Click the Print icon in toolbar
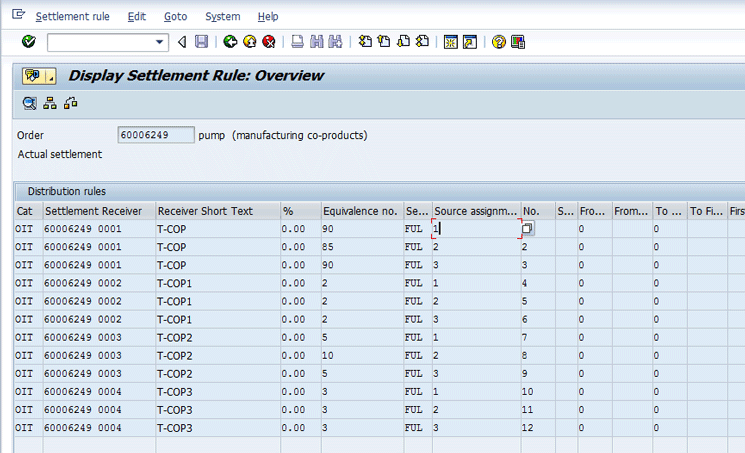This screenshot has height=453, width=745. 297,42
